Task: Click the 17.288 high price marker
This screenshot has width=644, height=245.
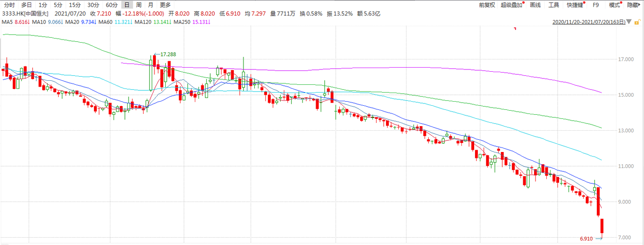Action: coord(168,54)
